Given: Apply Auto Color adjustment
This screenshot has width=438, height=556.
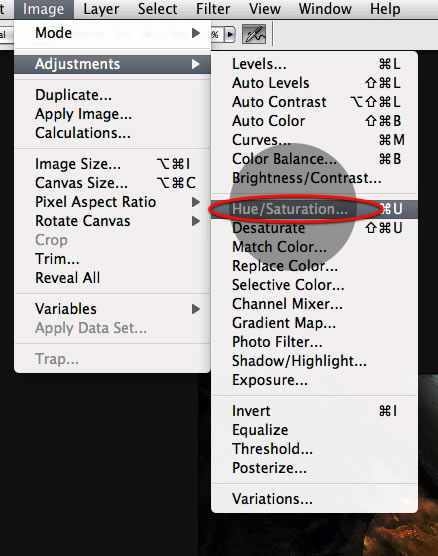Looking at the screenshot, I should [x=314, y=121].
